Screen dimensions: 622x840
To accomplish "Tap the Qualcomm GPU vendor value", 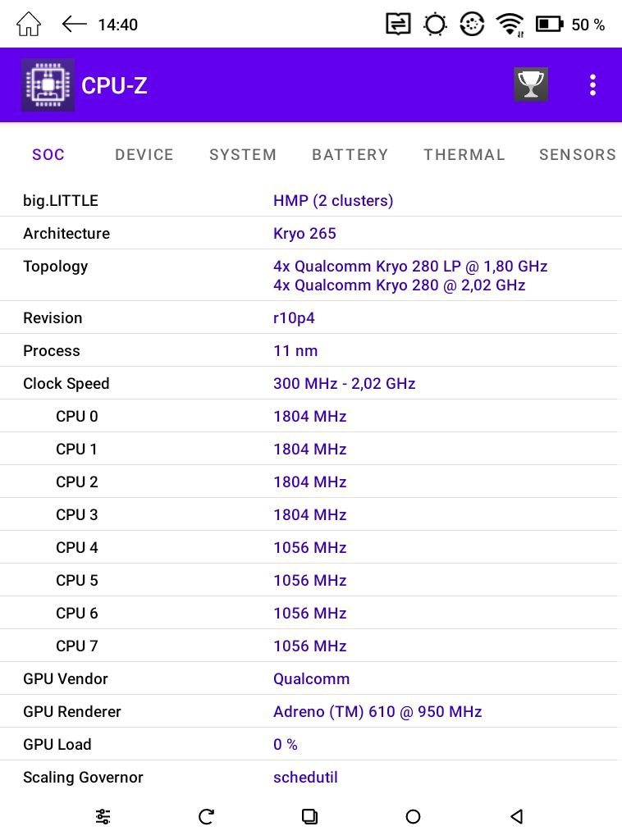I will 311,678.
